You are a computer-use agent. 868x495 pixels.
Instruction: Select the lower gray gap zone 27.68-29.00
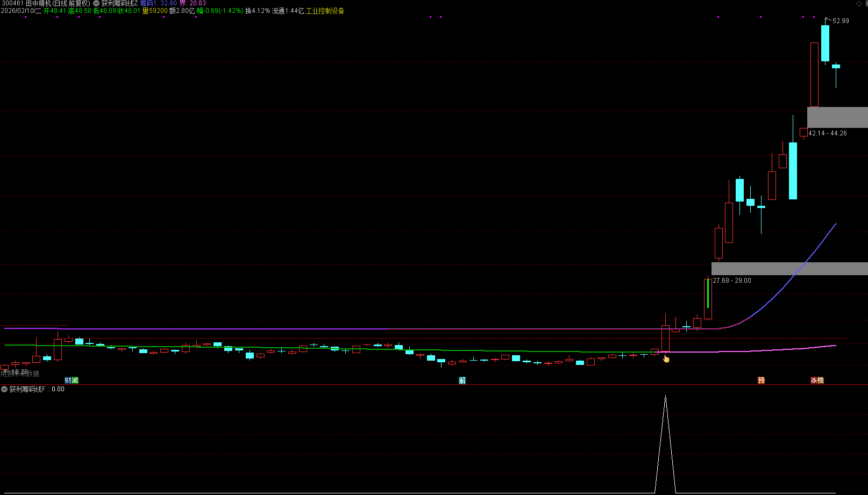pyautogui.click(x=789, y=269)
